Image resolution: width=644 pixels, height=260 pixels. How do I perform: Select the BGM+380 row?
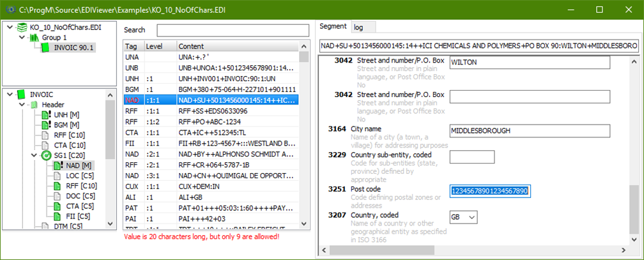[211, 89]
